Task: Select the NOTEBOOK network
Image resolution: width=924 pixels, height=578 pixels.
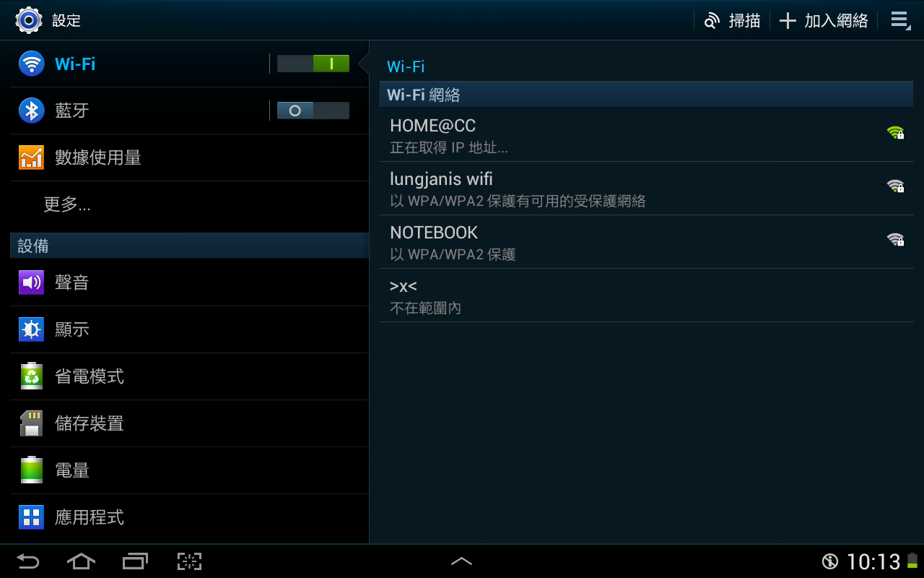Action: point(646,242)
